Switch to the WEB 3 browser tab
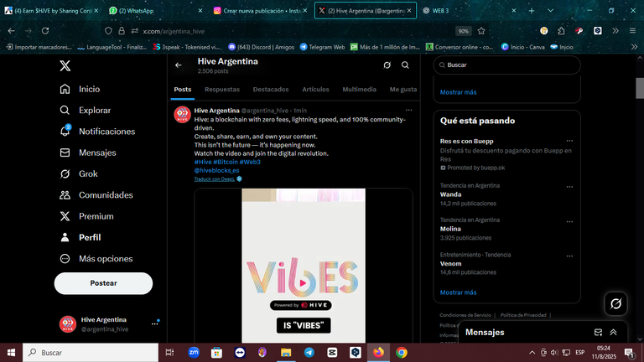This screenshot has width=644, height=362. pyautogui.click(x=468, y=11)
